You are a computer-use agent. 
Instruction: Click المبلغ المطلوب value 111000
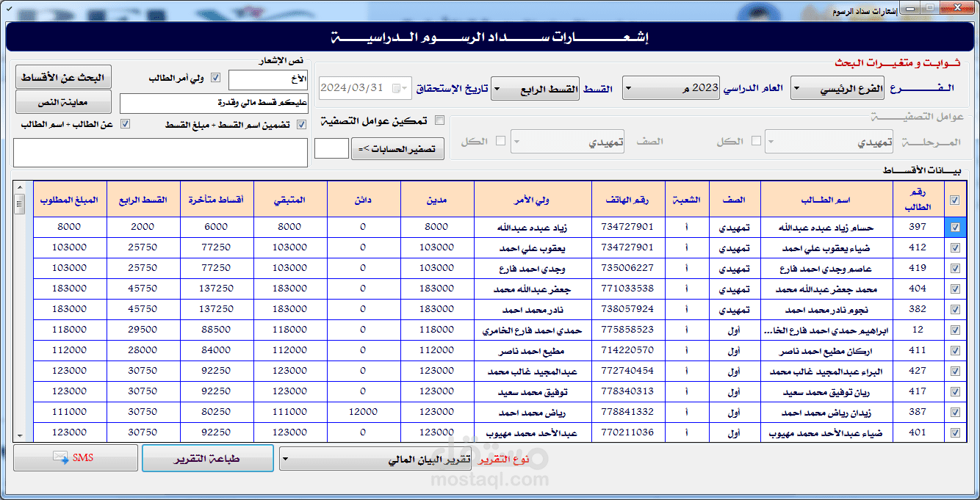click(x=70, y=412)
